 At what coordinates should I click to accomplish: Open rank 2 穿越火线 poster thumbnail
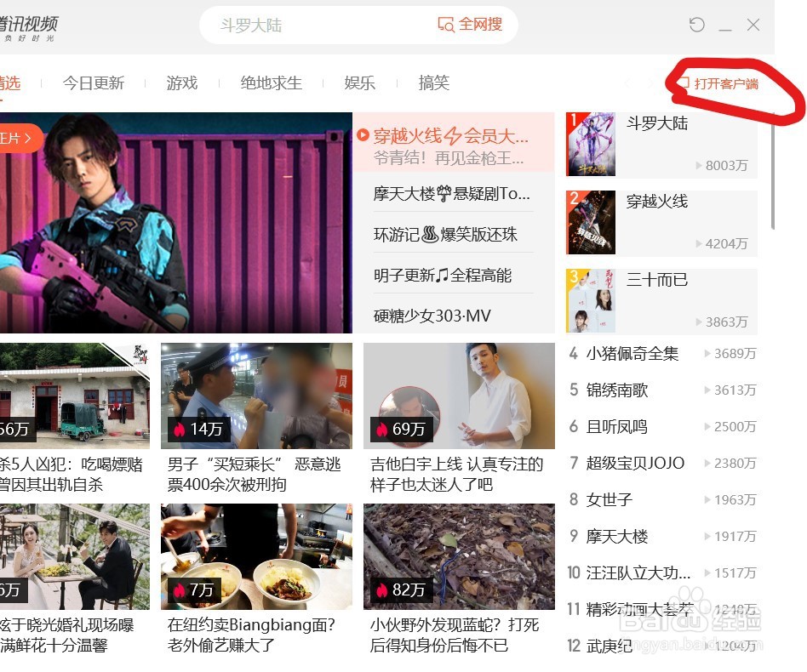tap(591, 223)
